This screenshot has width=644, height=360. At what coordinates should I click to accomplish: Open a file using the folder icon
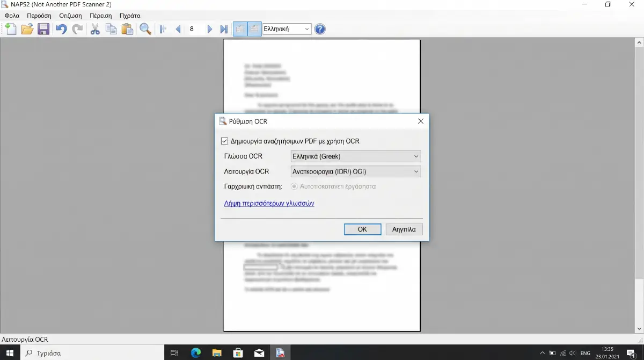pyautogui.click(x=27, y=29)
